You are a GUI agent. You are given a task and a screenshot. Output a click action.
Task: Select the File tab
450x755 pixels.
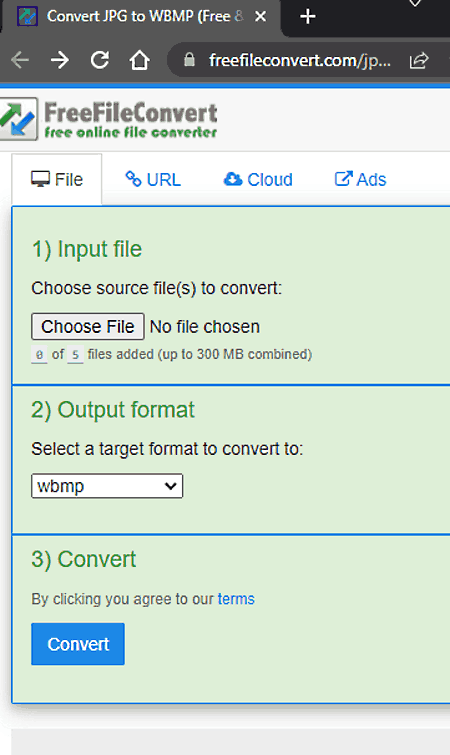(57, 180)
